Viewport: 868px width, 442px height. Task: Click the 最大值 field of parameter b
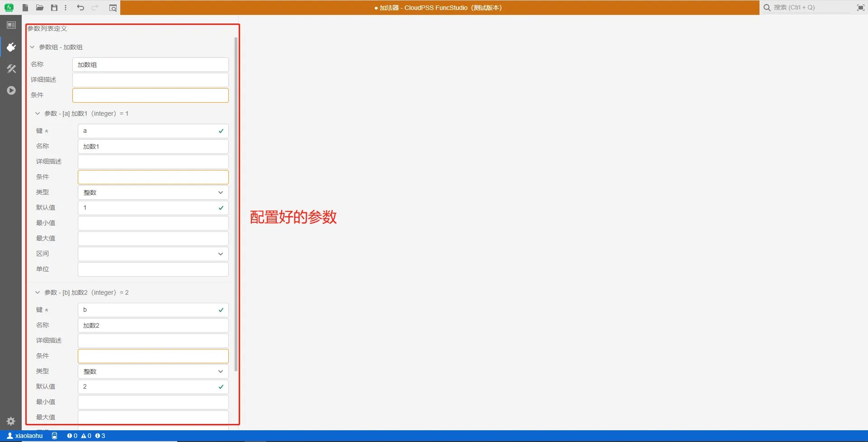coord(153,418)
